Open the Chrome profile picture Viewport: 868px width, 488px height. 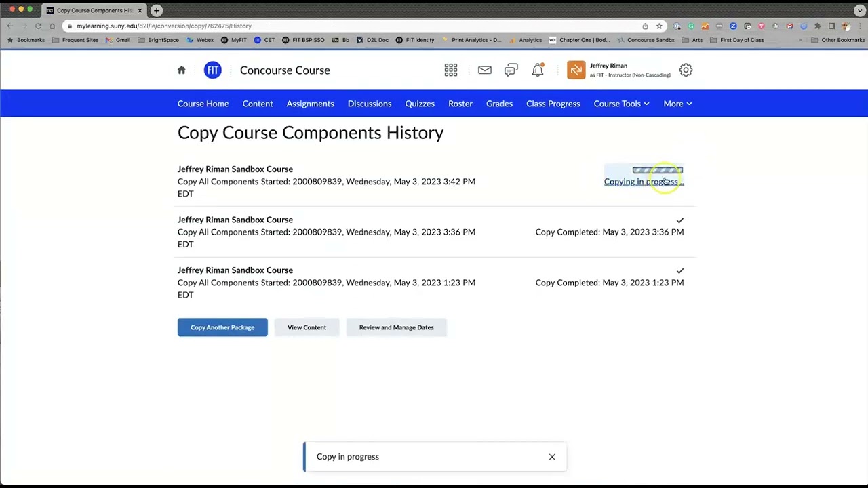click(x=846, y=26)
